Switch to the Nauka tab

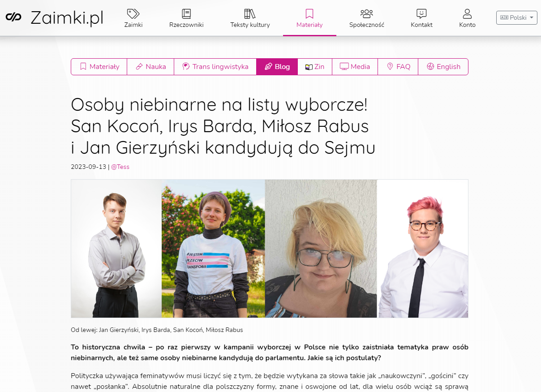(151, 67)
